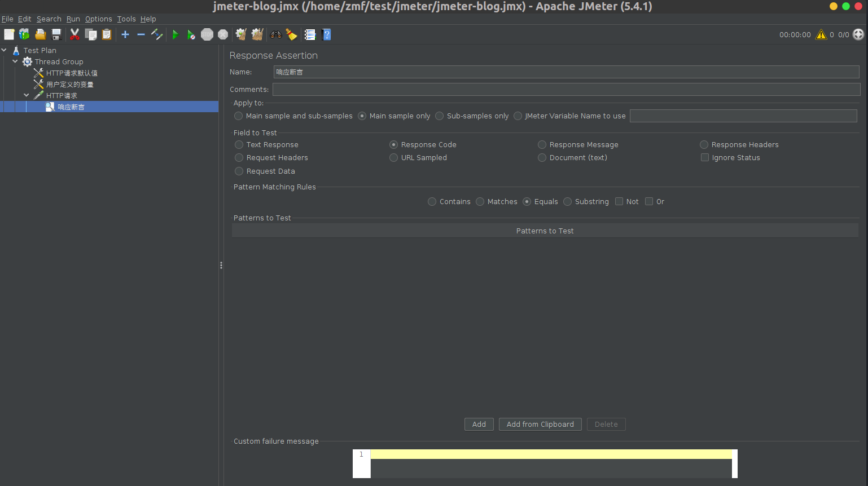Select the Contains matching rule
The image size is (868, 486).
pyautogui.click(x=449, y=202)
